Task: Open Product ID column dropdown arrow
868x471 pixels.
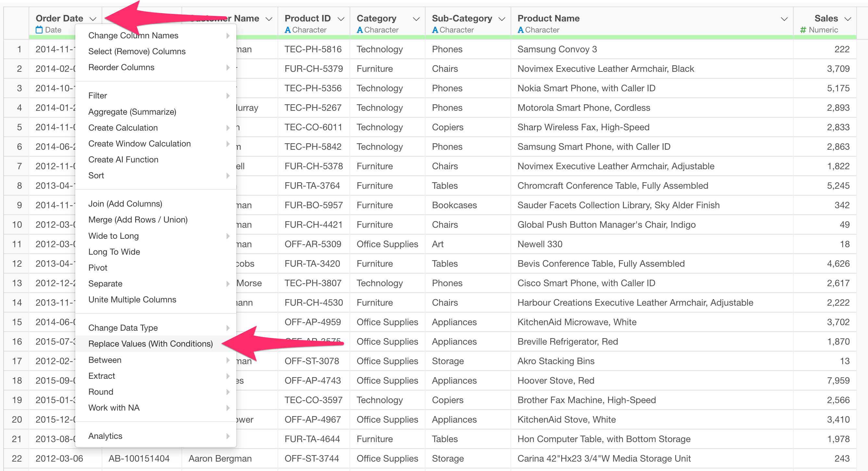Action: (x=341, y=19)
